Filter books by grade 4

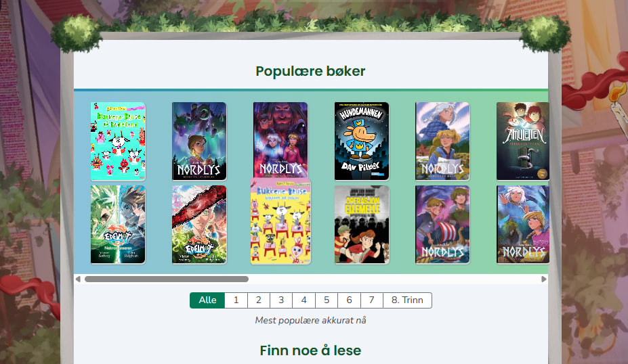click(x=304, y=300)
